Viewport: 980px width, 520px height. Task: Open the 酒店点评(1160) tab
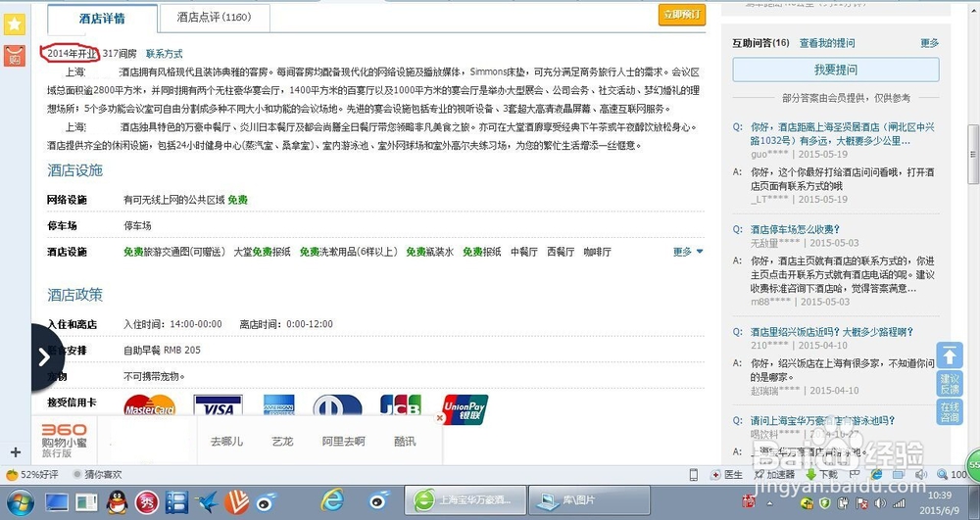pos(215,18)
